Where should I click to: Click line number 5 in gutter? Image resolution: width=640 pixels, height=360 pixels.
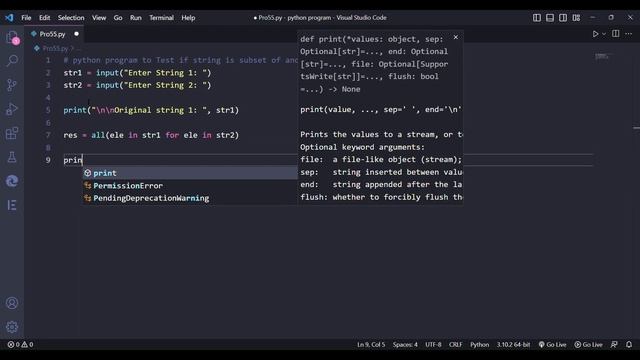[48, 110]
